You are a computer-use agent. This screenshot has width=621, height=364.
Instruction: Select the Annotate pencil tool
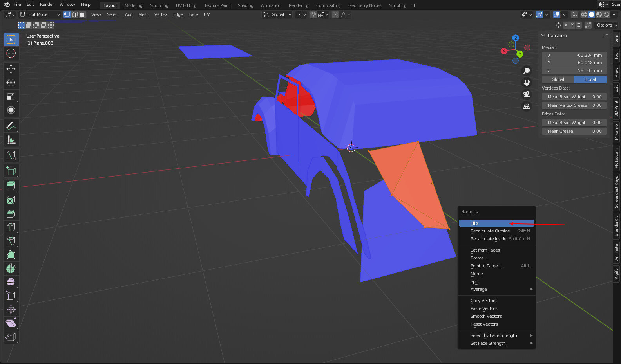[11, 126]
